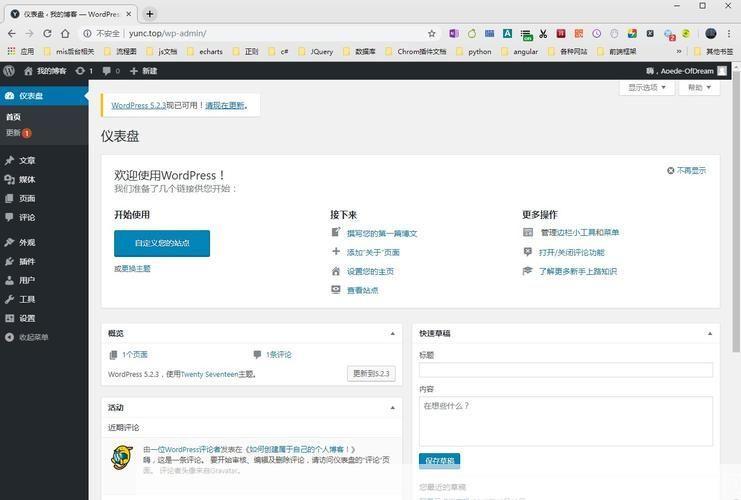
Task: Open the WordPress 5.2.3 link in notice
Action: coord(138,105)
